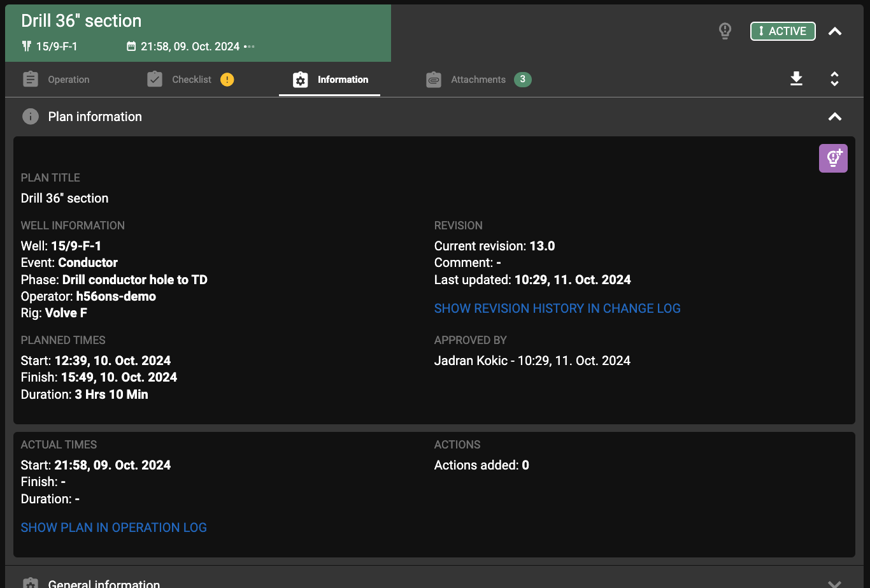
Task: Open SHOW PLAN IN OPERATION LOG
Action: [114, 527]
